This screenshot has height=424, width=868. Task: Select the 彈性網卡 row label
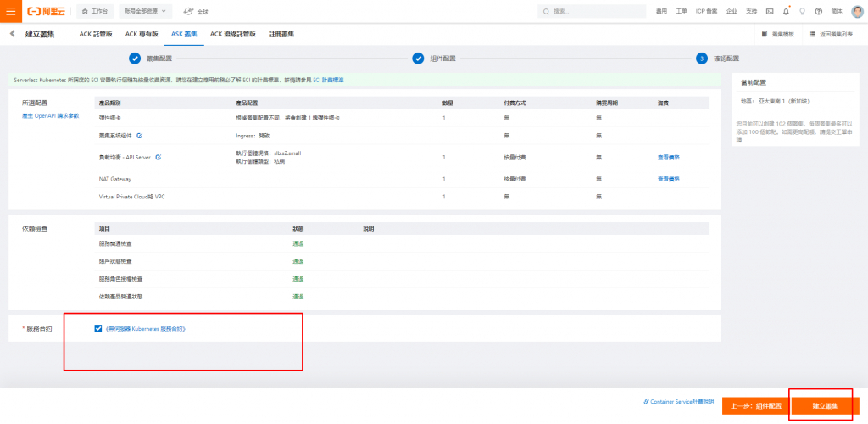tap(109, 118)
